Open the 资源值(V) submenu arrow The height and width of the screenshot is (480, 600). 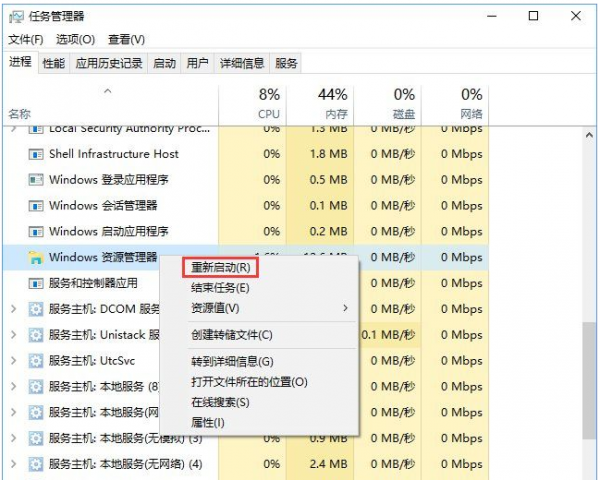[346, 308]
